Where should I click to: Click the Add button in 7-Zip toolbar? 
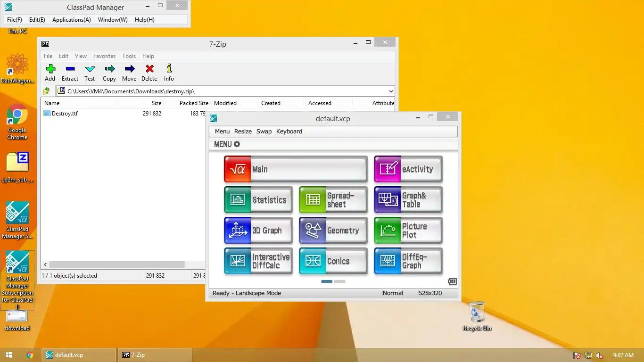(50, 73)
